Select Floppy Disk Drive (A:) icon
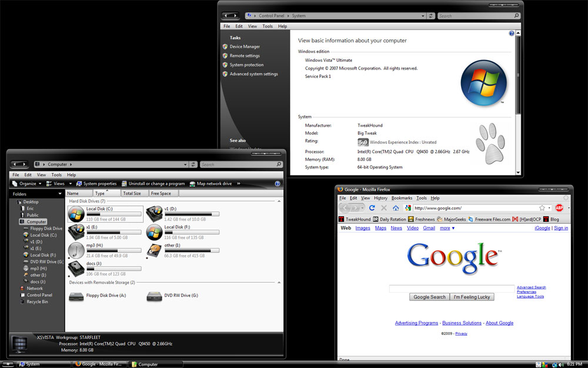 pos(76,297)
